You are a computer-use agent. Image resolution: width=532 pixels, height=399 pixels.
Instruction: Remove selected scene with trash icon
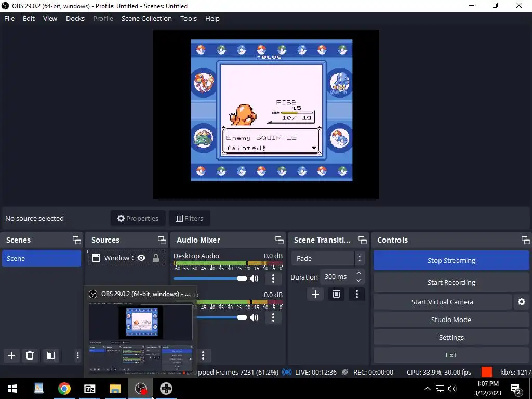tap(30, 355)
